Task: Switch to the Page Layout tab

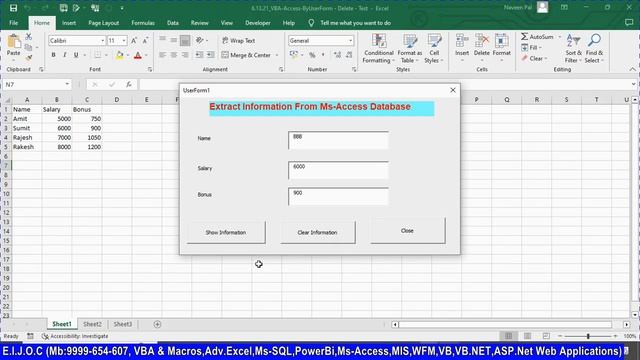Action: click(104, 23)
